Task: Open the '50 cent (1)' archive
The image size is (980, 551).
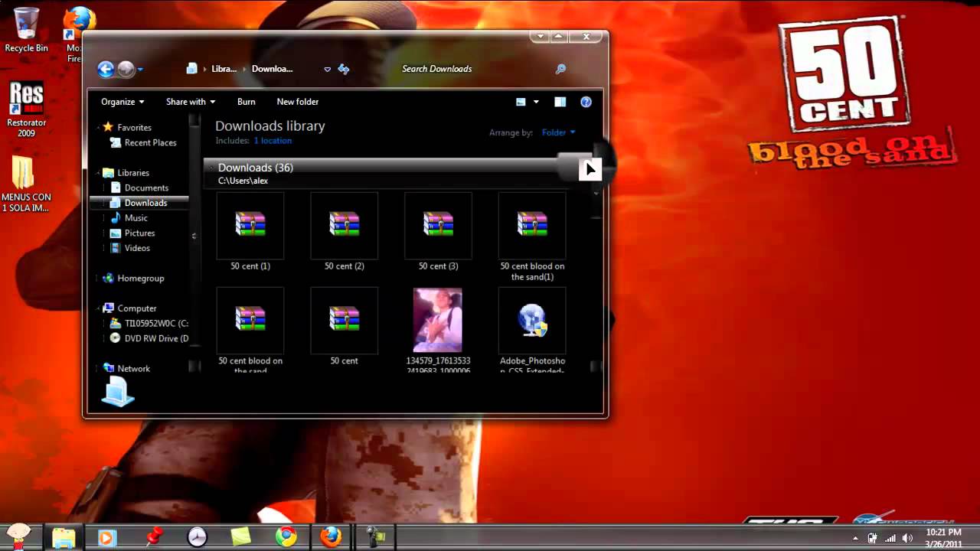Action: point(250,226)
